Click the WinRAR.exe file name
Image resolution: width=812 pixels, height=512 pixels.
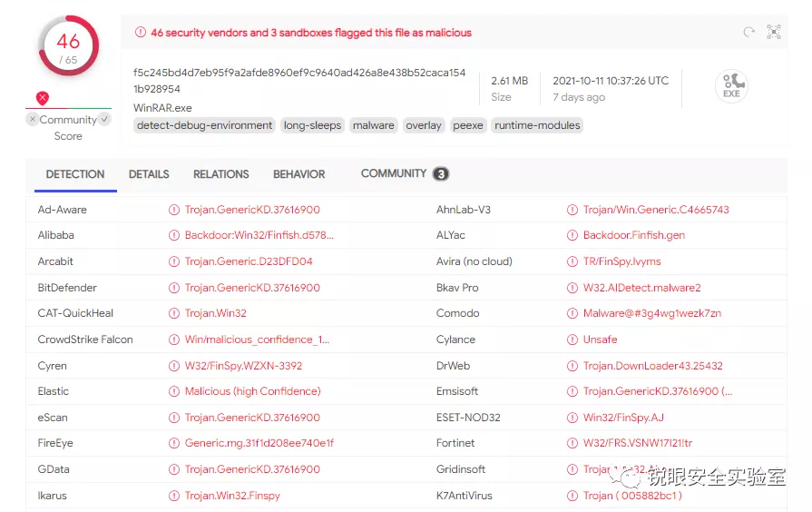tap(162, 108)
